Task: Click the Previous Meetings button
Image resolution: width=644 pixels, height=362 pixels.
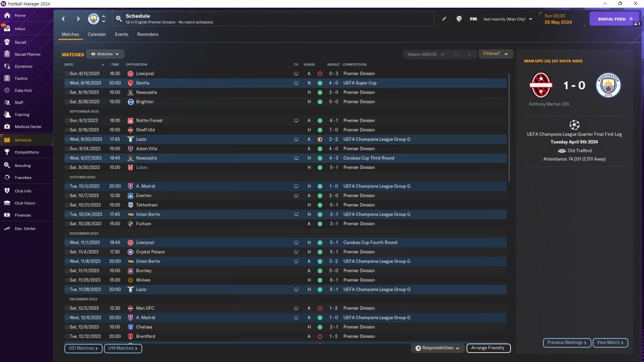Action: coord(567,342)
